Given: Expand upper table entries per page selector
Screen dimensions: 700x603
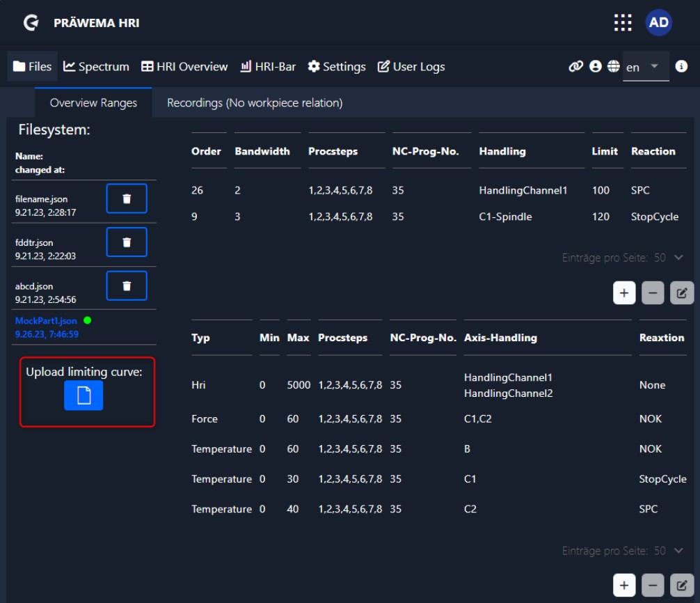Looking at the screenshot, I should click(678, 258).
